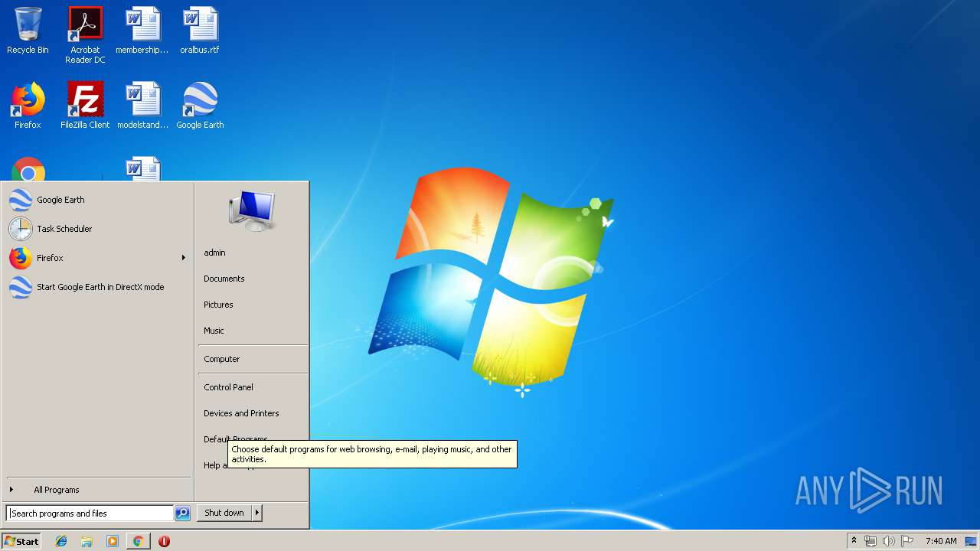The image size is (980, 551).
Task: Show hidden tray icons arrow
Action: pos(854,541)
